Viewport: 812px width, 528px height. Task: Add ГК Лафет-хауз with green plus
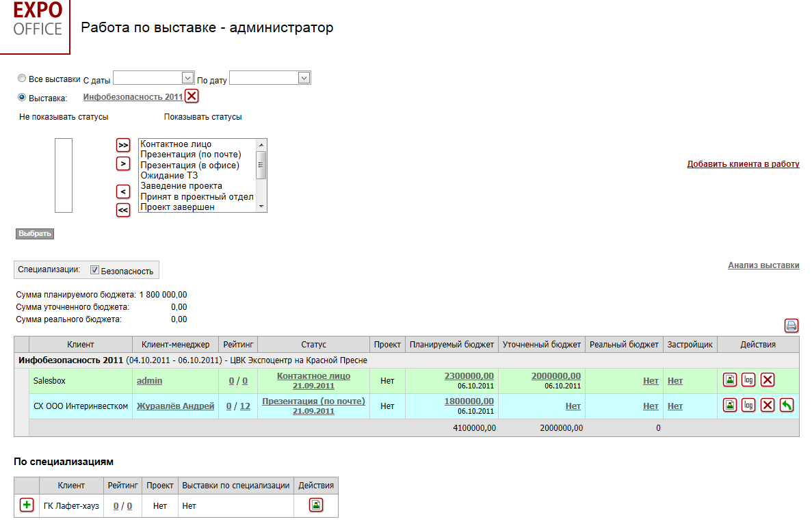click(27, 505)
